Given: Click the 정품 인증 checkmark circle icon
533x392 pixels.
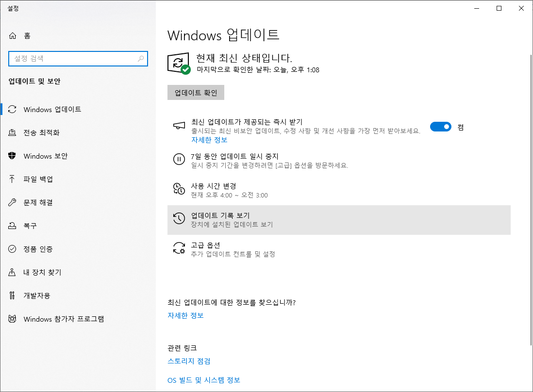Looking at the screenshot, I should click(12, 249).
